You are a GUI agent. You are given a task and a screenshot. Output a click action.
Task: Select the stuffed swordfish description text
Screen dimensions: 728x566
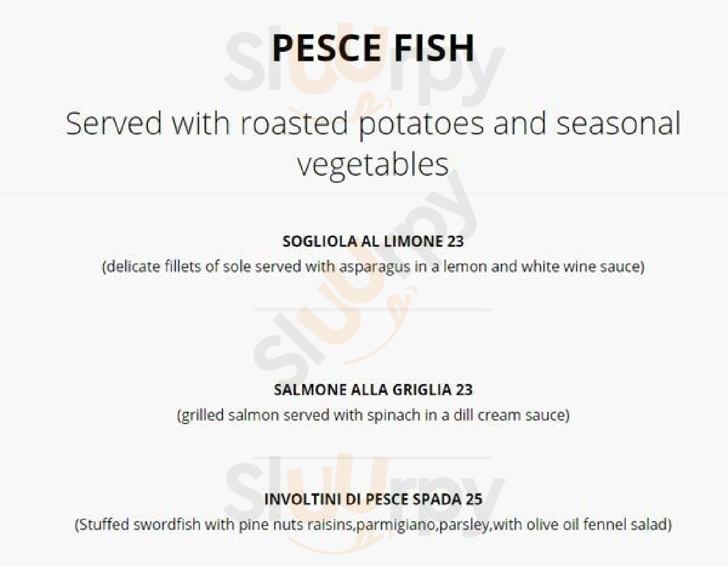[373, 524]
